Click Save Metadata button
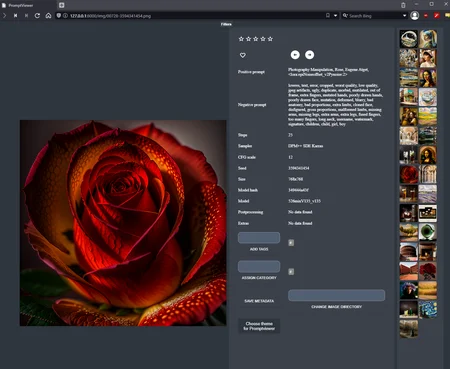 (x=259, y=301)
